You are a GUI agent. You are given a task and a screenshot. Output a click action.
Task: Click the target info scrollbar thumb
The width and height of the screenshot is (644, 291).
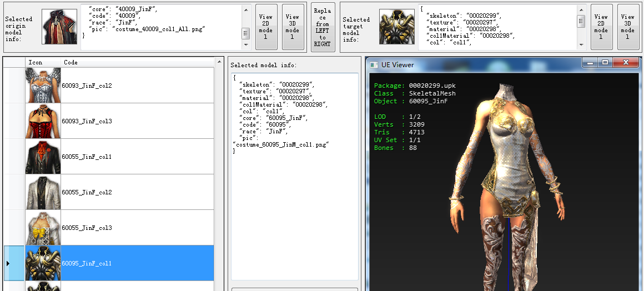point(581,21)
